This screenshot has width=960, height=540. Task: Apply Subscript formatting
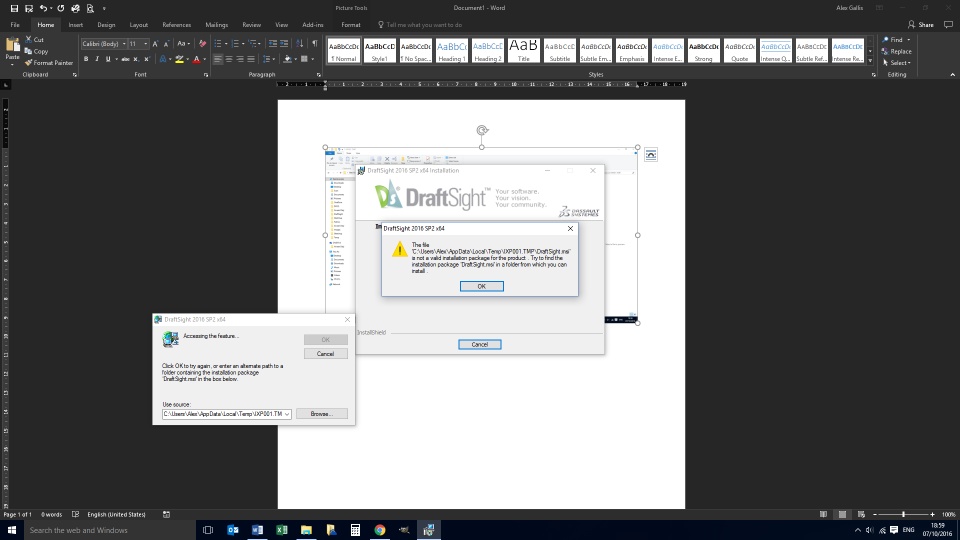pos(136,59)
